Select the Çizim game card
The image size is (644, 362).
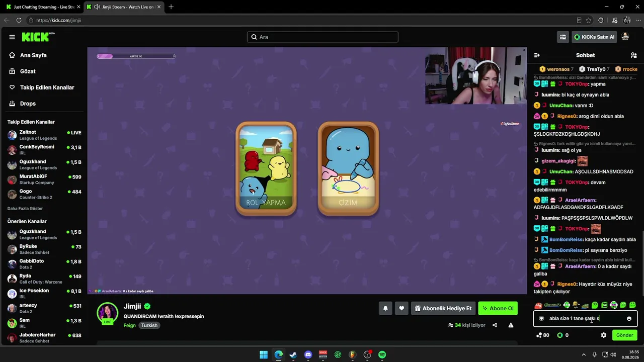point(348,169)
